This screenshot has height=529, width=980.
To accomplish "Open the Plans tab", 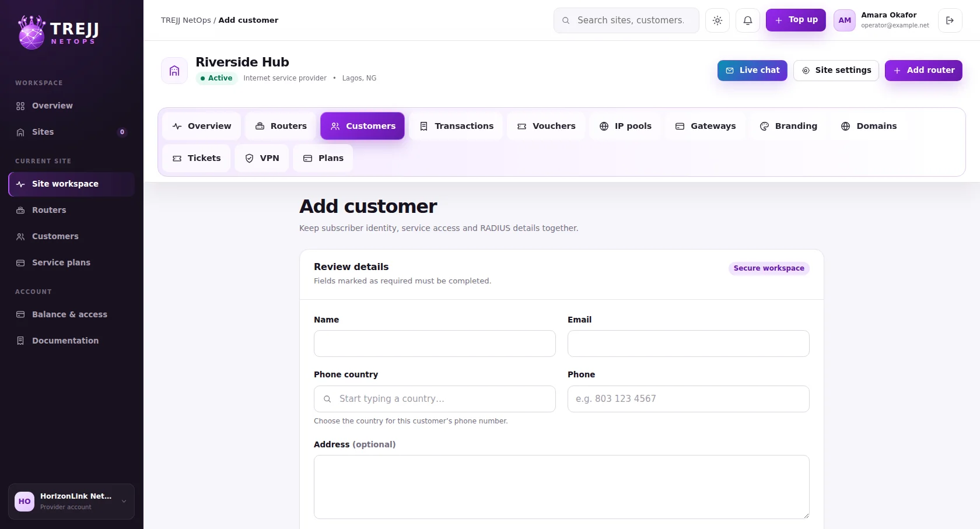I will coord(323,158).
